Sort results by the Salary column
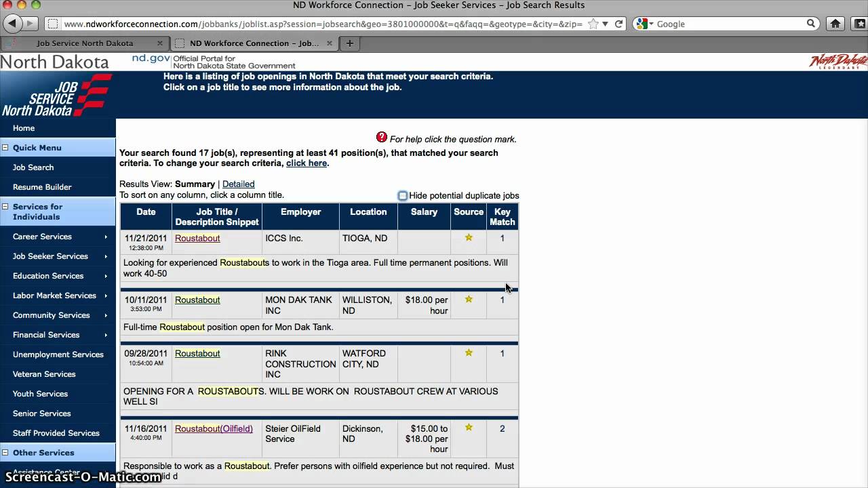 (x=424, y=211)
